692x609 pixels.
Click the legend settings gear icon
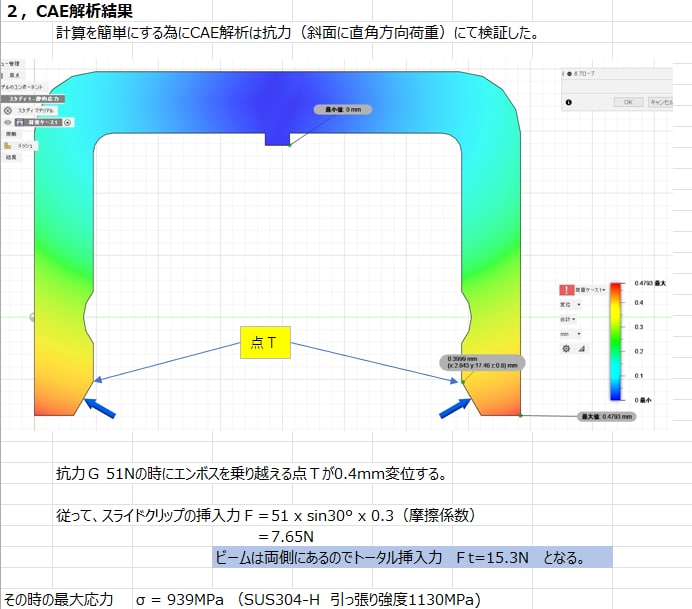coord(566,349)
